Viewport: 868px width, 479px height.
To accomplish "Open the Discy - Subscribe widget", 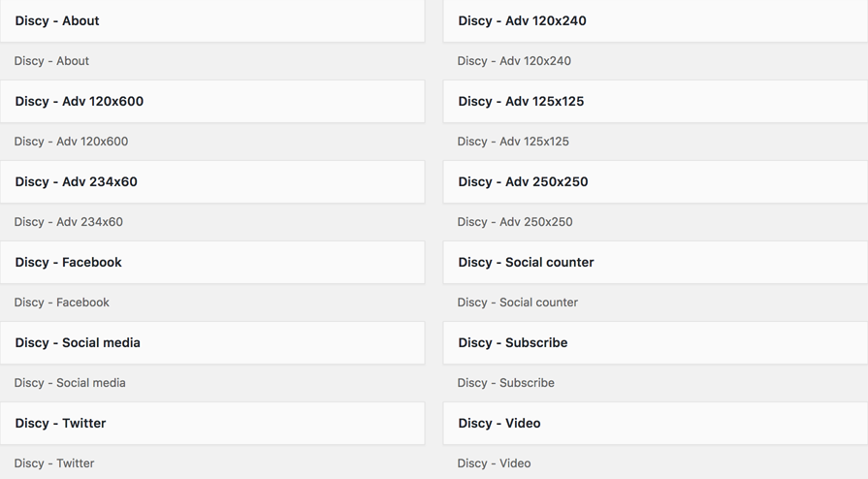I will tap(656, 343).
